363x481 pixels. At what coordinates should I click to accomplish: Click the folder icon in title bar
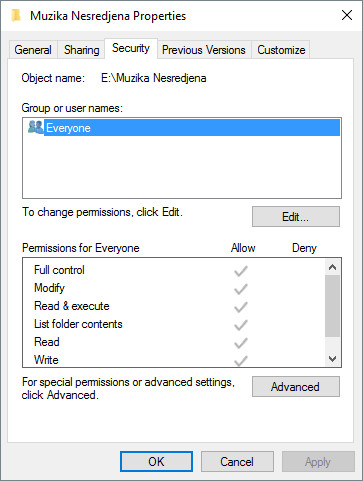[x=16, y=16]
